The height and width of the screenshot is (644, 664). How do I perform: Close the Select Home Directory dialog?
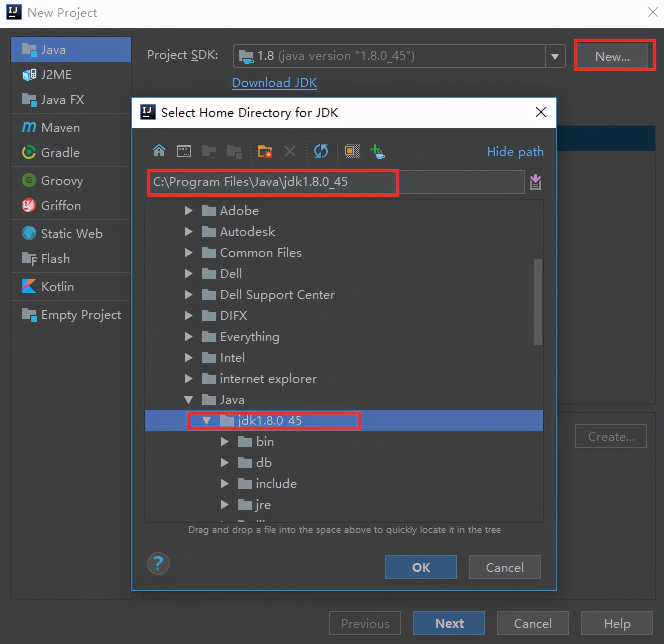click(541, 112)
